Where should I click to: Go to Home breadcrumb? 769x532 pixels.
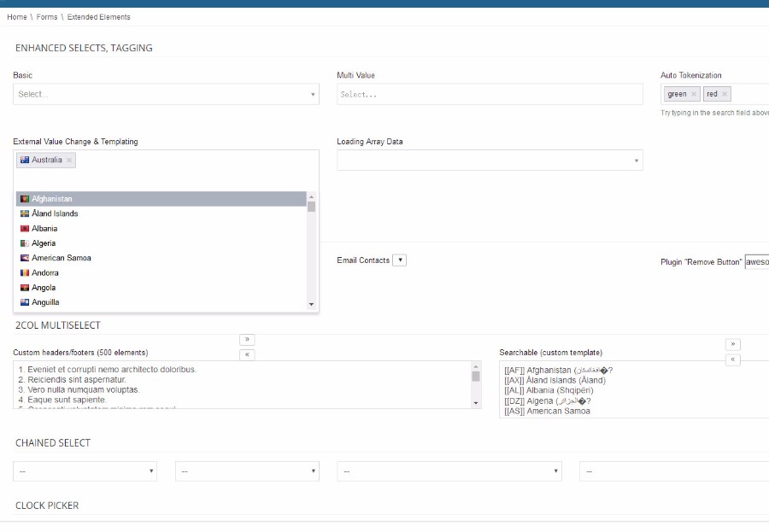point(17,17)
